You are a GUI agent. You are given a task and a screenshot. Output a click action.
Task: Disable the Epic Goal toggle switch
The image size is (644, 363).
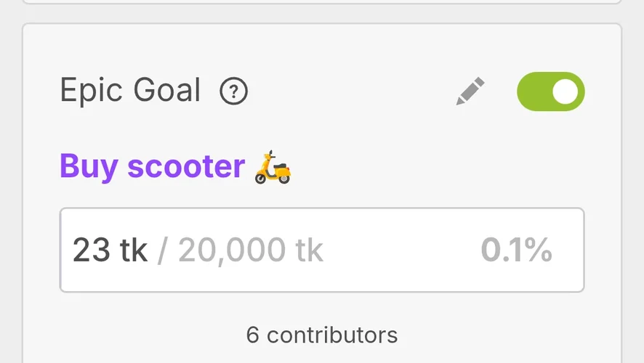click(550, 92)
